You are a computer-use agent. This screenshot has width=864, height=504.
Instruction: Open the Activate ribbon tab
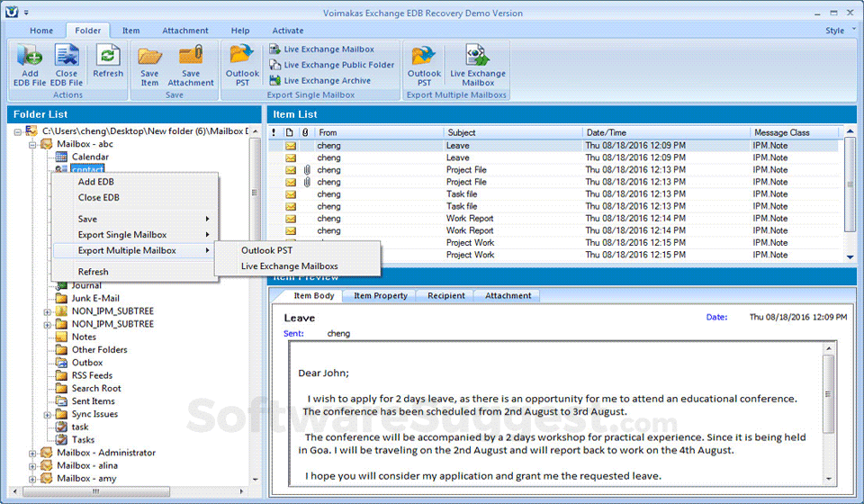coord(288,31)
